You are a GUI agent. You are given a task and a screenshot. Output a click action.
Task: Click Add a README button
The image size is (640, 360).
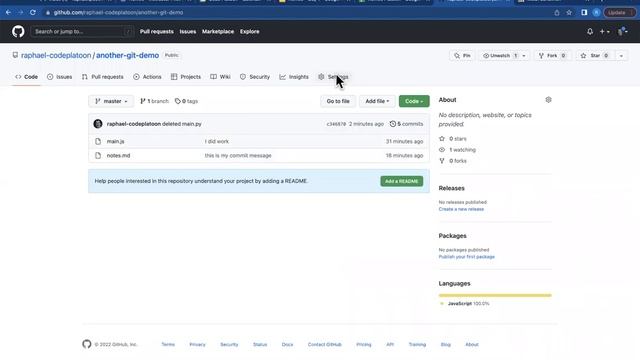402,181
